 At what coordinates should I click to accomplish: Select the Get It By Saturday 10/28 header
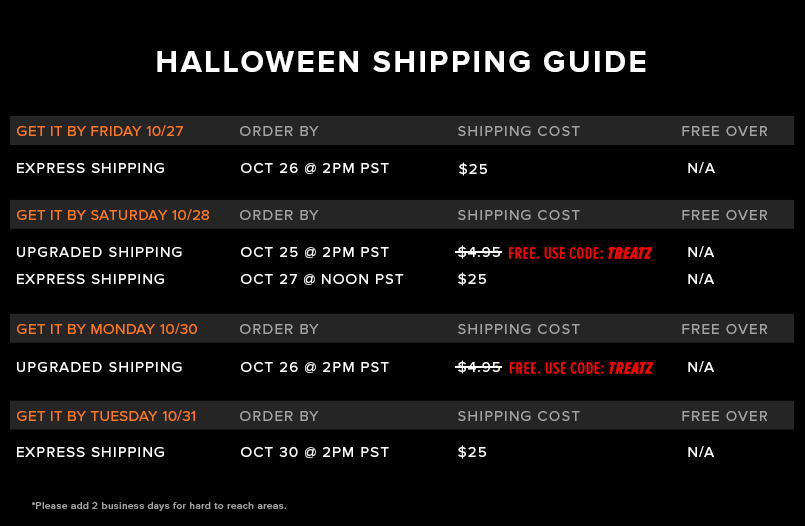click(113, 216)
